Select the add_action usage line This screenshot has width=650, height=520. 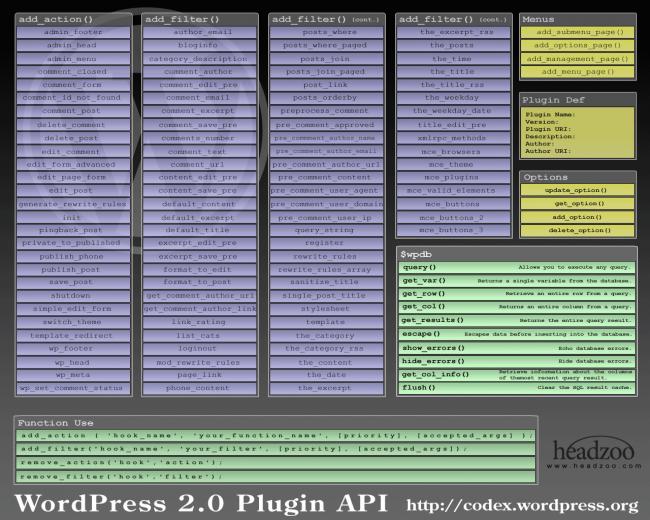click(276, 436)
